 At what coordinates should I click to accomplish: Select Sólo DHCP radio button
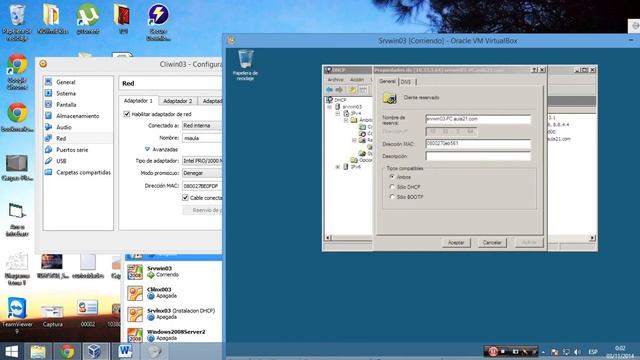tap(392, 187)
